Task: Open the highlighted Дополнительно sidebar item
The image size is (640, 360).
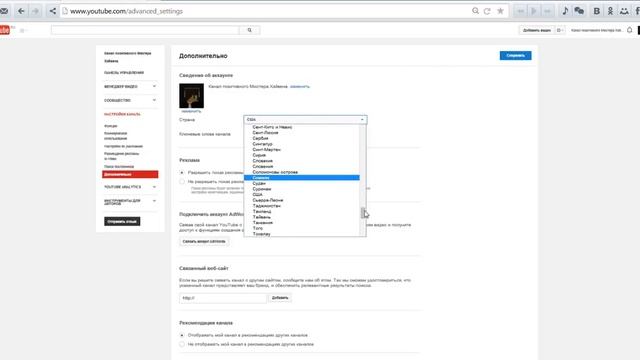Action: pos(130,174)
